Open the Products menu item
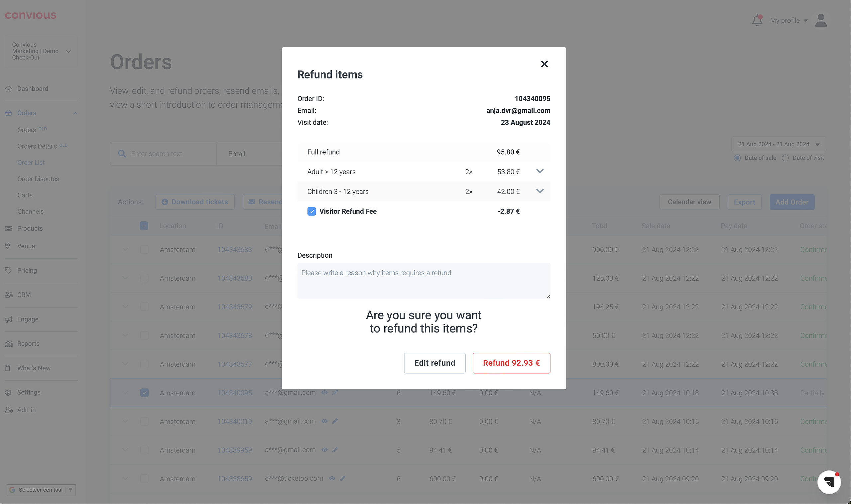Viewport: 851px width, 504px height. [x=30, y=229]
